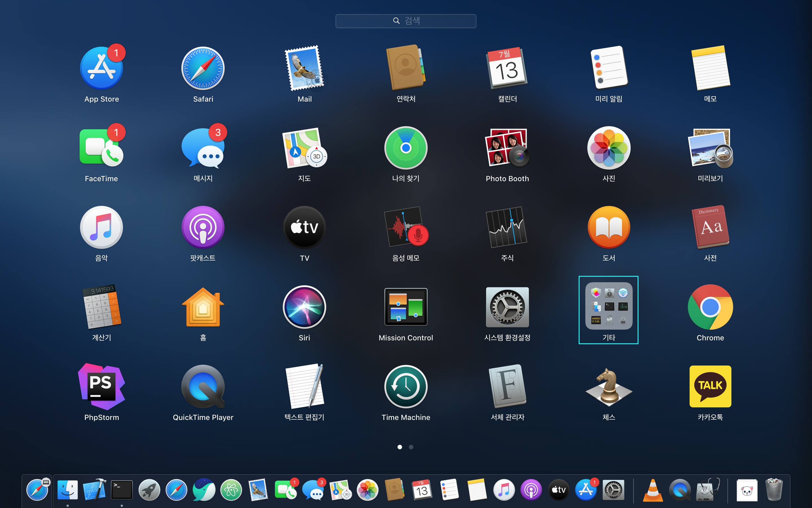Screen dimensions: 812x508
Task: Open the 나의 찾기 app
Action: point(406,148)
